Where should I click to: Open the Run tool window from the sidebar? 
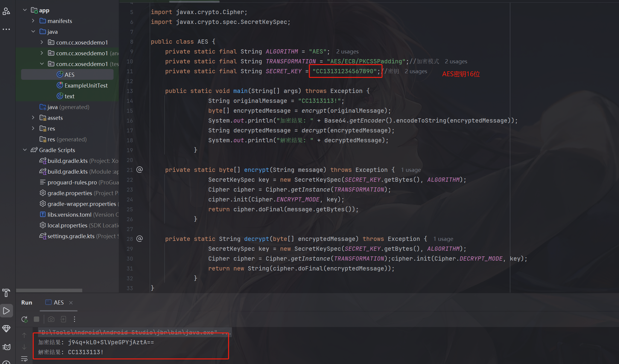click(x=6, y=311)
